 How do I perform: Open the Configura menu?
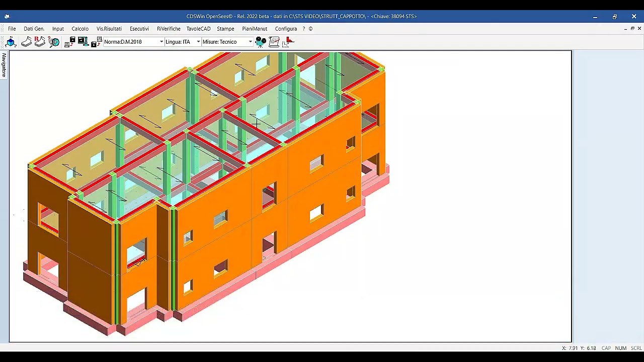click(x=286, y=29)
